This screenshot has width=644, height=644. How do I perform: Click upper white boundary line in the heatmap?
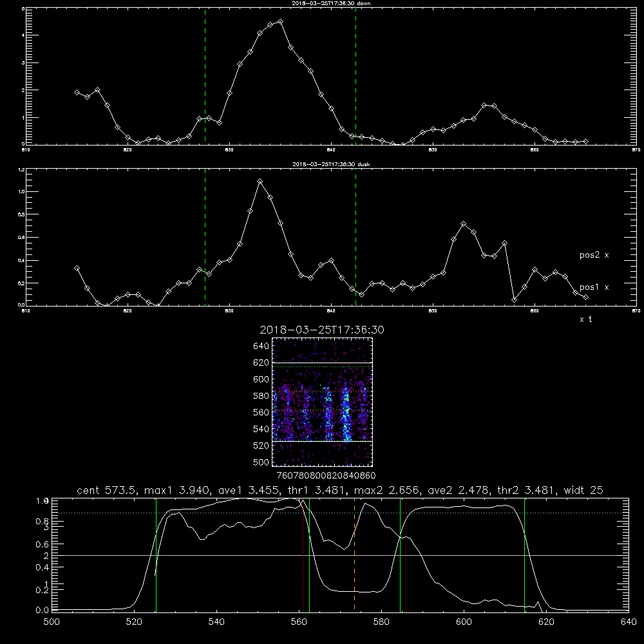coord(323,363)
